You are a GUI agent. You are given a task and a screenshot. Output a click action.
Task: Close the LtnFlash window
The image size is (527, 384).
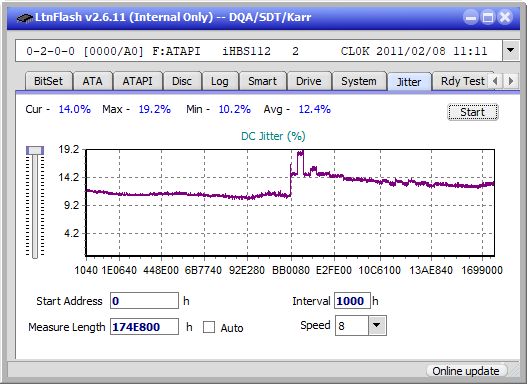point(505,17)
